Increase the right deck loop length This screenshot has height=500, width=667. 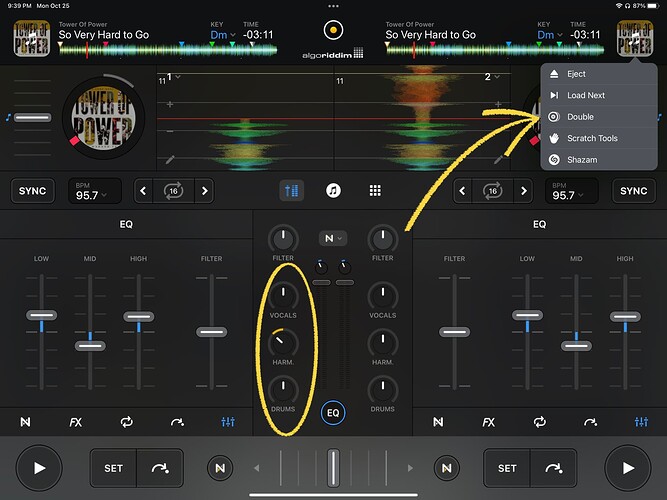(523, 191)
